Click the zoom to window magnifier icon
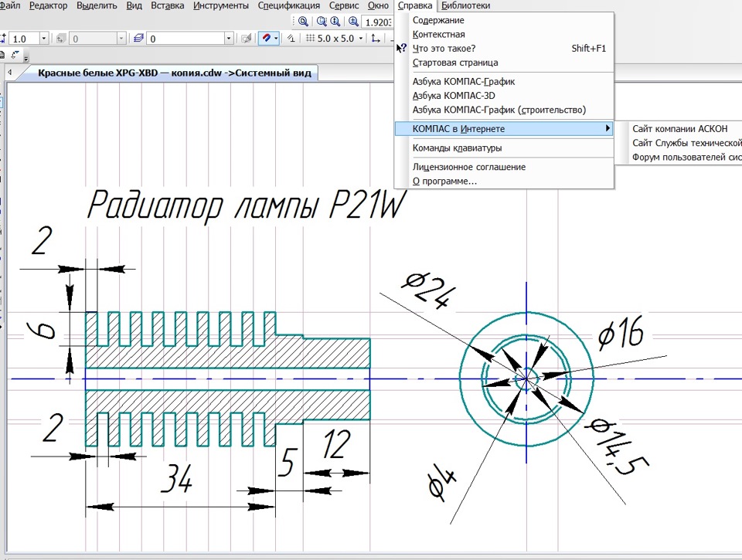Image resolution: width=742 pixels, height=560 pixels. pos(303,22)
